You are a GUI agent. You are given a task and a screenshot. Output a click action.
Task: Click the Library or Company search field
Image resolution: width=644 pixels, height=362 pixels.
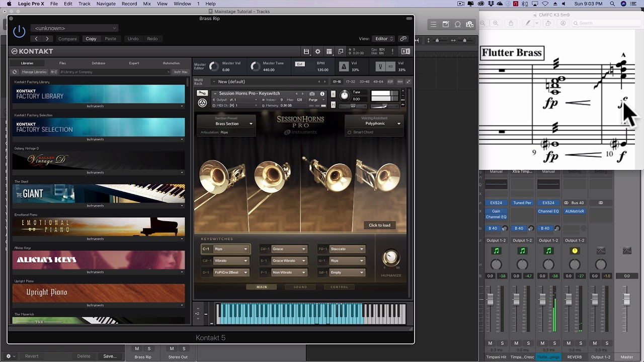click(x=115, y=72)
